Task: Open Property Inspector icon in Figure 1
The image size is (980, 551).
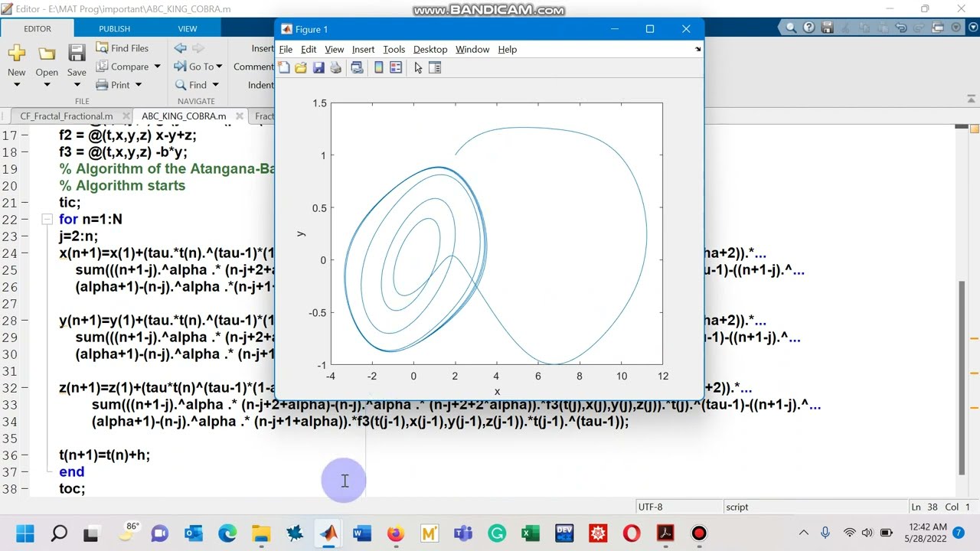Action: 435,68
